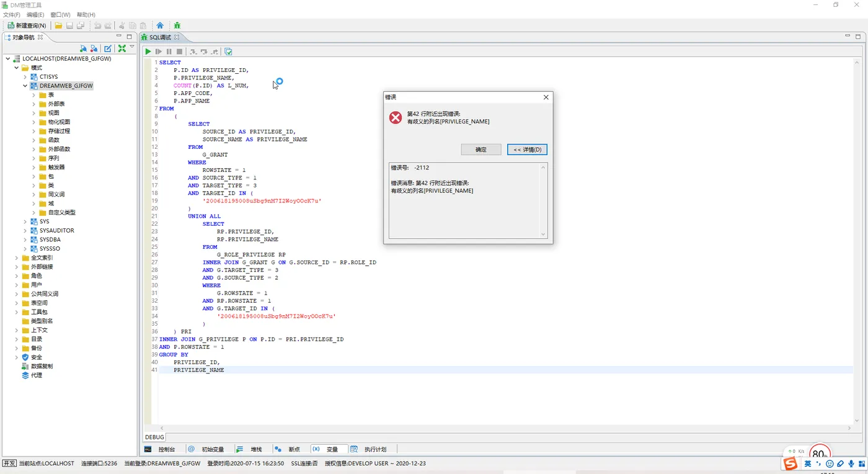Click the save disk icon in main toolbar
Viewport: 868px width, 474px height.
(69, 25)
